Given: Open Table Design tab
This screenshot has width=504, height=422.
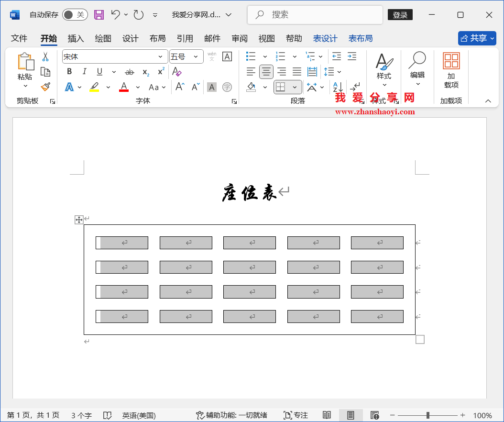Looking at the screenshot, I should 325,39.
